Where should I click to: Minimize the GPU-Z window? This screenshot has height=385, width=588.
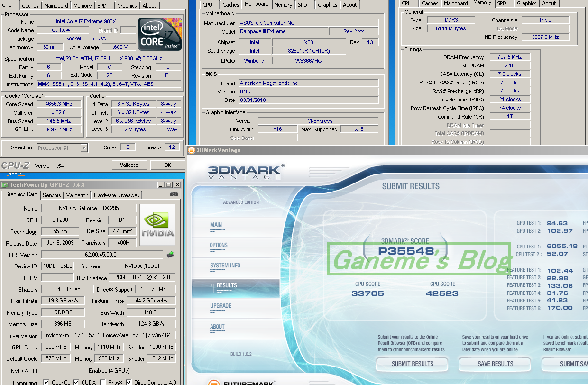tap(161, 185)
